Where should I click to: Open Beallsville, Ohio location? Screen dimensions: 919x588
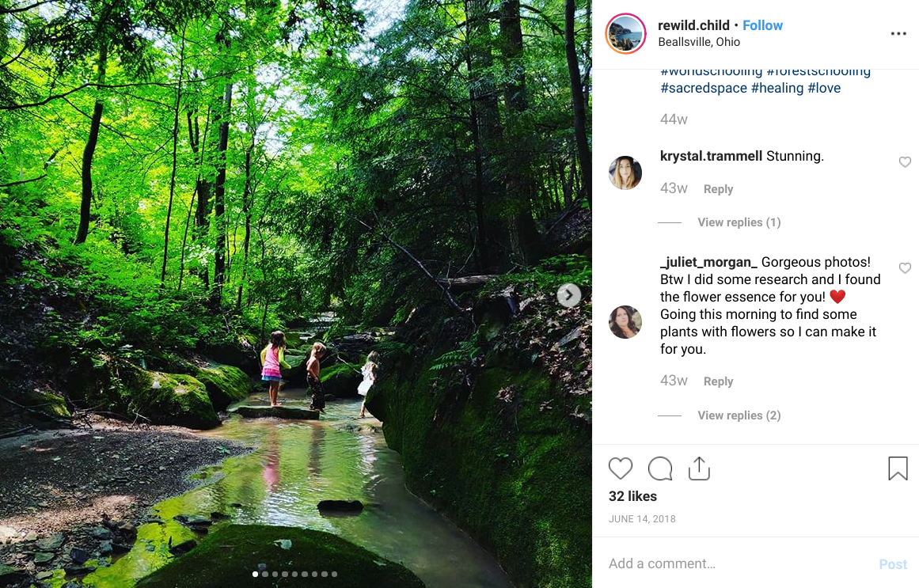coord(699,43)
